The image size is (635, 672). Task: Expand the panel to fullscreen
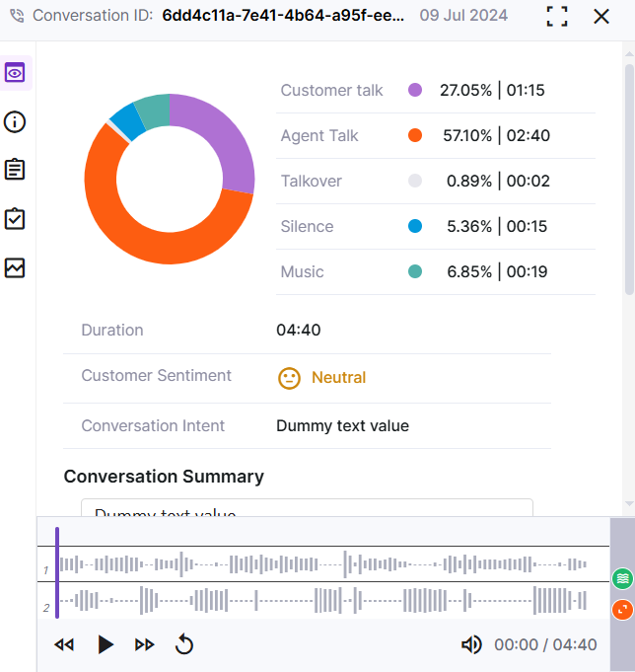(x=557, y=17)
